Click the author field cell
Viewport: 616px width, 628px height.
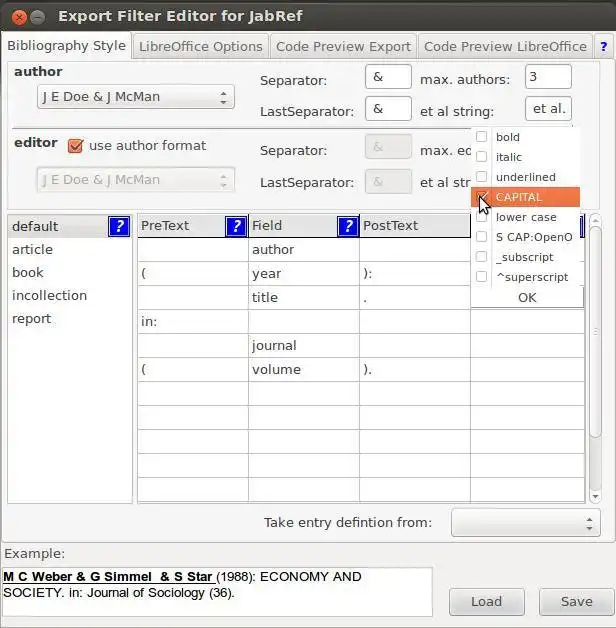tap(304, 250)
